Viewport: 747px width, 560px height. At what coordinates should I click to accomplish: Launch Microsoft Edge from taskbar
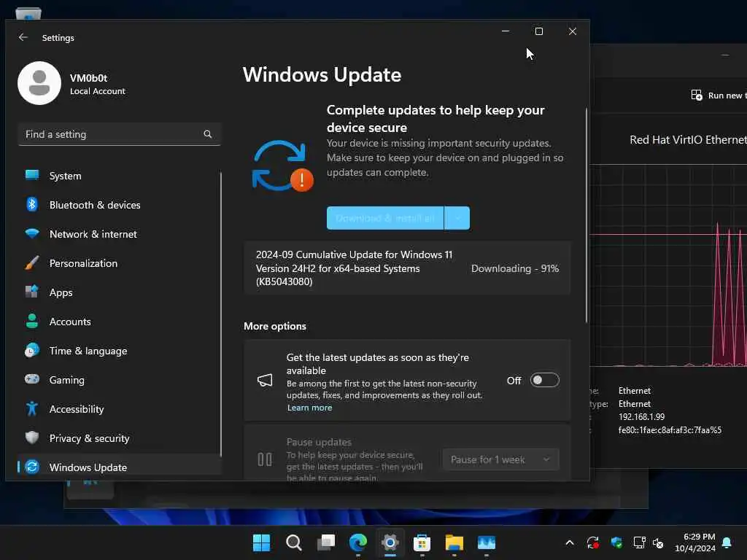coord(357,542)
